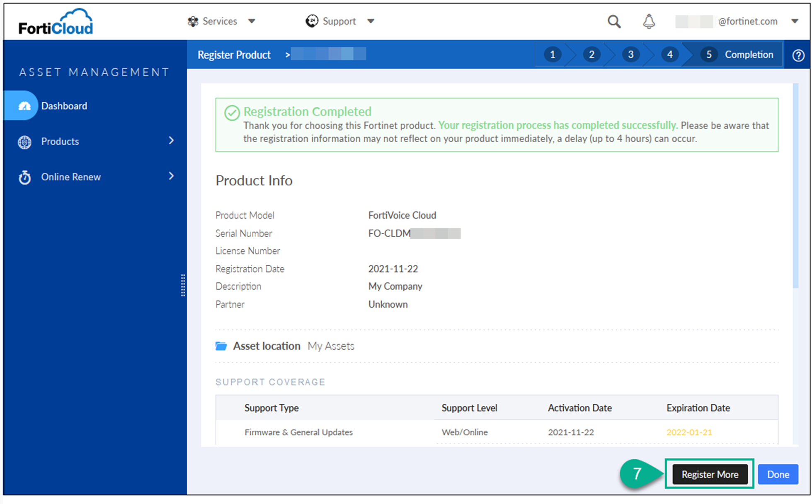812x504 pixels.
Task: Click the Activation Date column header
Action: (x=579, y=408)
